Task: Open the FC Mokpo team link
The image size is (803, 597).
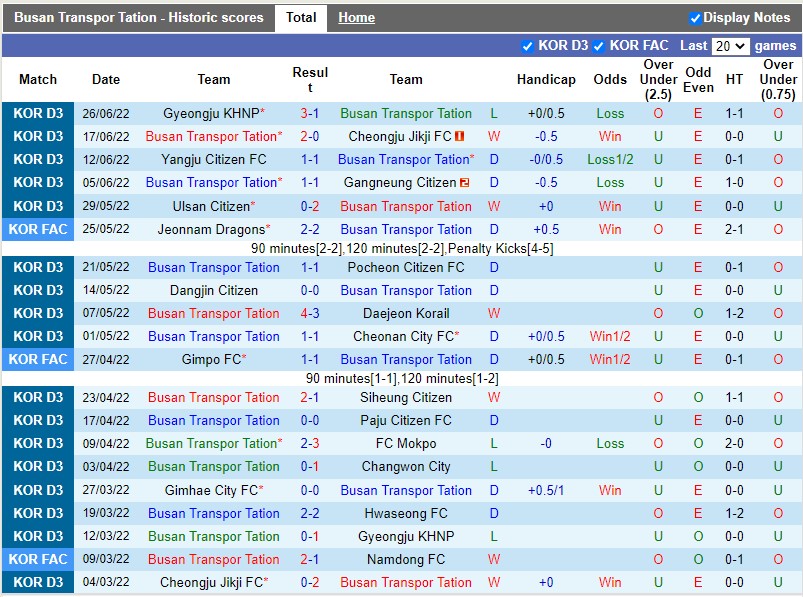Action: click(x=406, y=443)
